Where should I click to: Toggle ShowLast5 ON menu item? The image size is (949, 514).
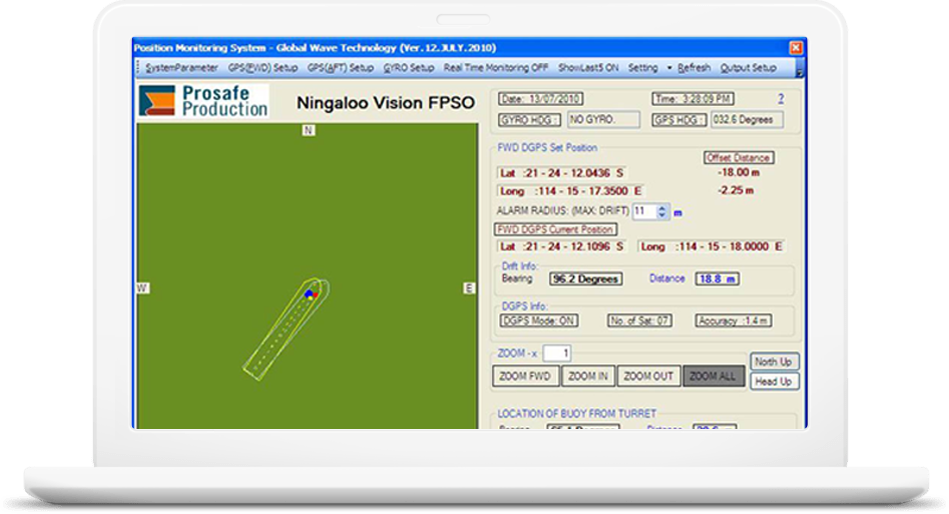pyautogui.click(x=588, y=68)
